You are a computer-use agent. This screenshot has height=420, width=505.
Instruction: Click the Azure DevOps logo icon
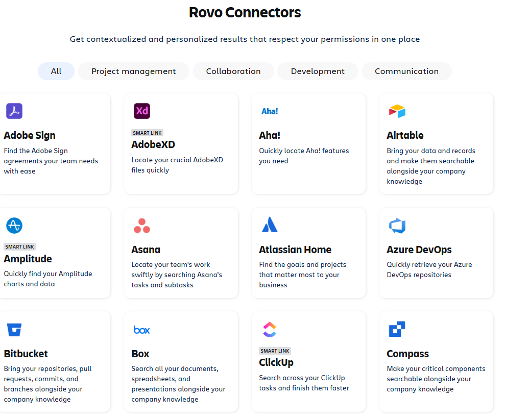[x=397, y=226]
